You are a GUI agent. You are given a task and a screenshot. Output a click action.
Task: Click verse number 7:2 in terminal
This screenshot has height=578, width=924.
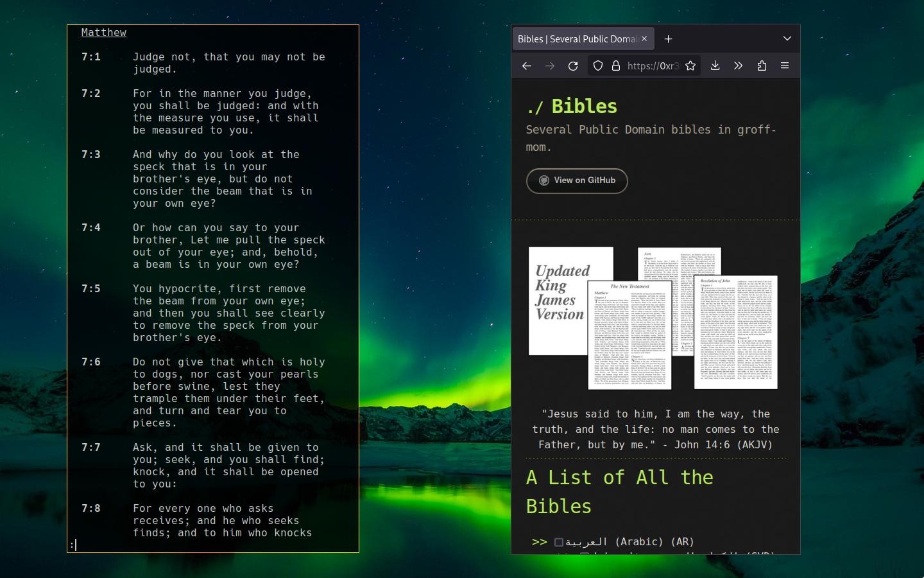(91, 93)
